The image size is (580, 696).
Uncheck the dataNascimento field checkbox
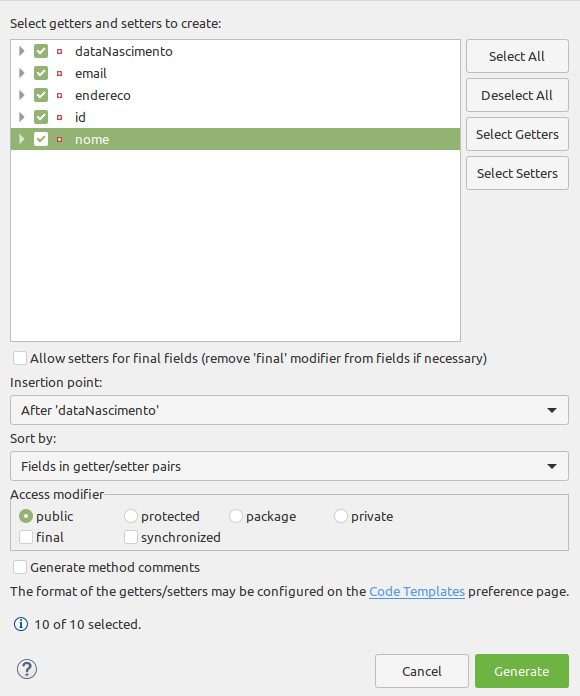(41, 51)
